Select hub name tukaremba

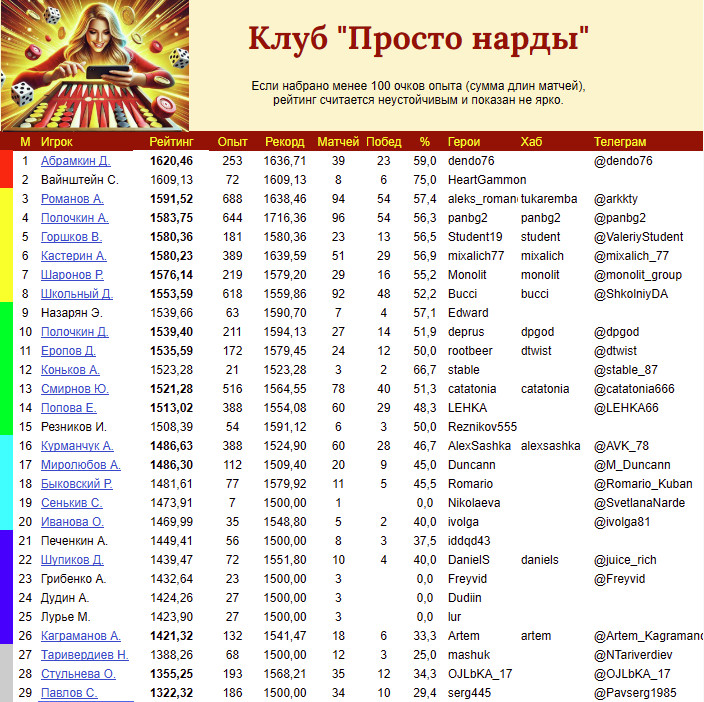549,199
